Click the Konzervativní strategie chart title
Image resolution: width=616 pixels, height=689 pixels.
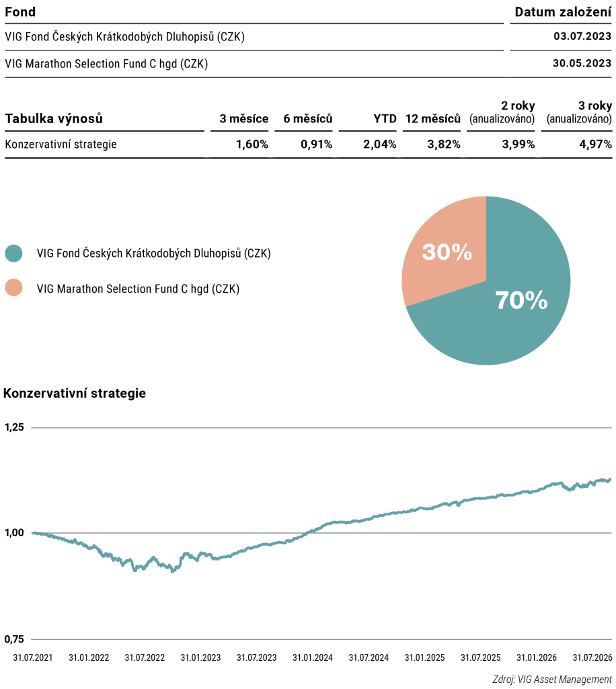[75, 393]
